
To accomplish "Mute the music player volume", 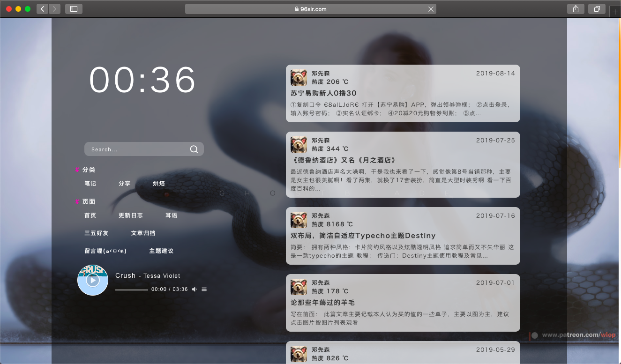I will point(194,289).
